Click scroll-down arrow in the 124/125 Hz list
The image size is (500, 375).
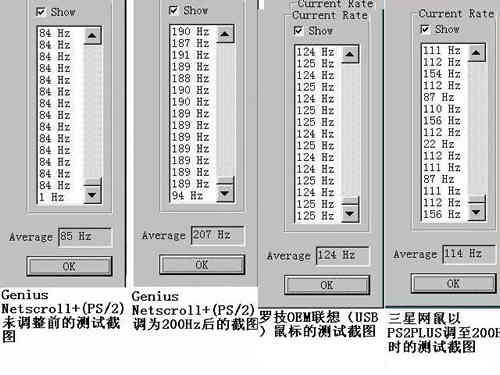[x=350, y=213]
